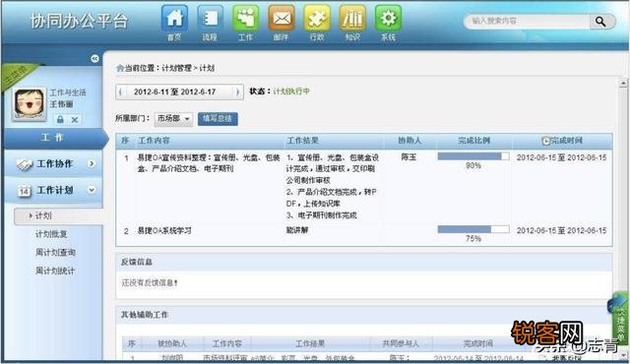Image resolution: width=630 pixels, height=364 pixels.
Task: Click the 计划执行中 status text
Action: [x=291, y=91]
